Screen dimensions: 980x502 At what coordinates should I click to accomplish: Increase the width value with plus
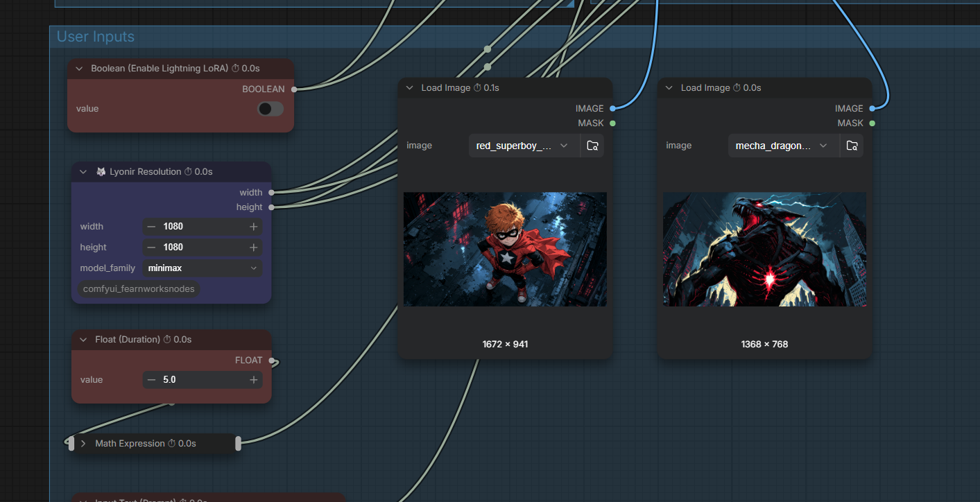coord(254,226)
